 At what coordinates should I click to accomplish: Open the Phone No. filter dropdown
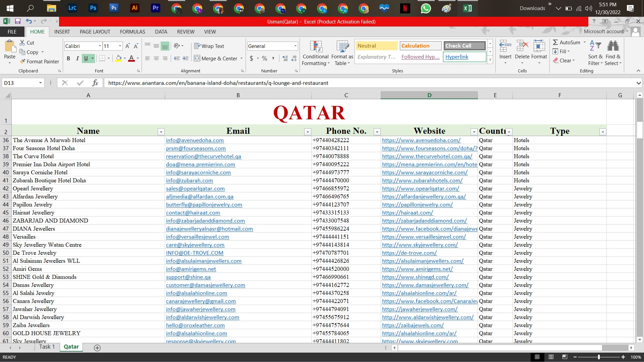[x=377, y=132]
